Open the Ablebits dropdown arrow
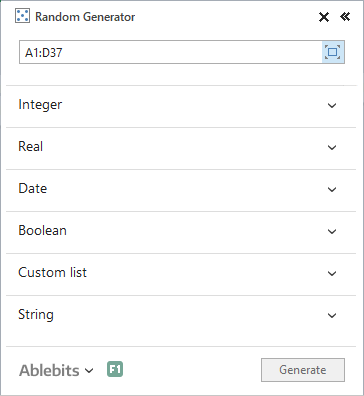This screenshot has width=364, height=396. pyautogui.click(x=89, y=370)
